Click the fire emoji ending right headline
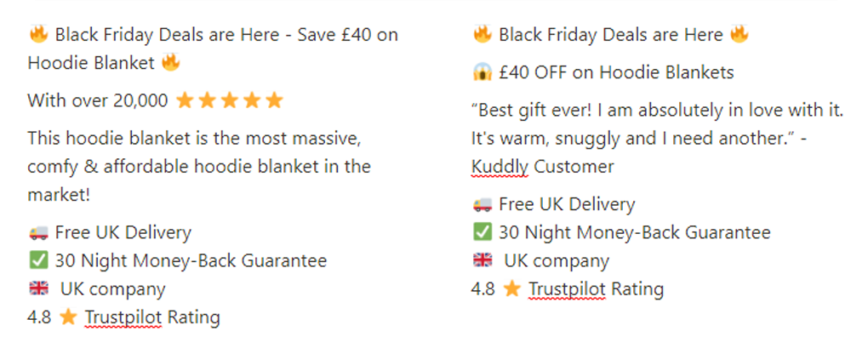The image size is (868, 348). tap(739, 35)
